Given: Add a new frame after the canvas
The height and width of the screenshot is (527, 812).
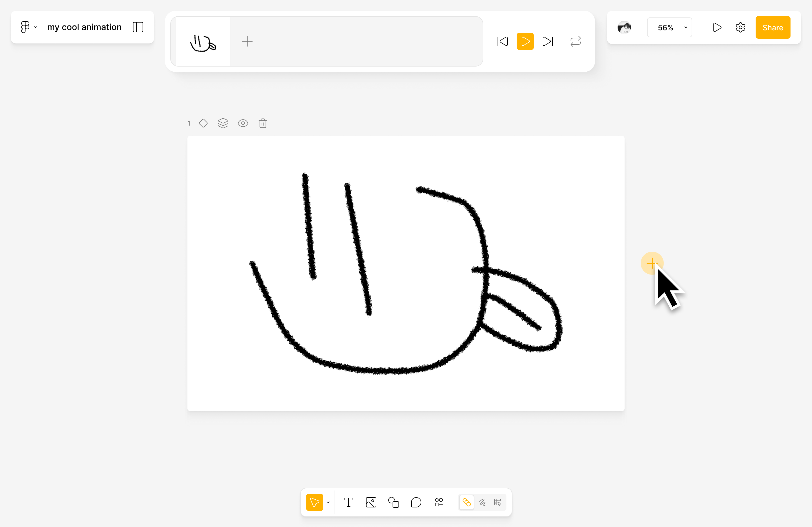Looking at the screenshot, I should click(652, 263).
